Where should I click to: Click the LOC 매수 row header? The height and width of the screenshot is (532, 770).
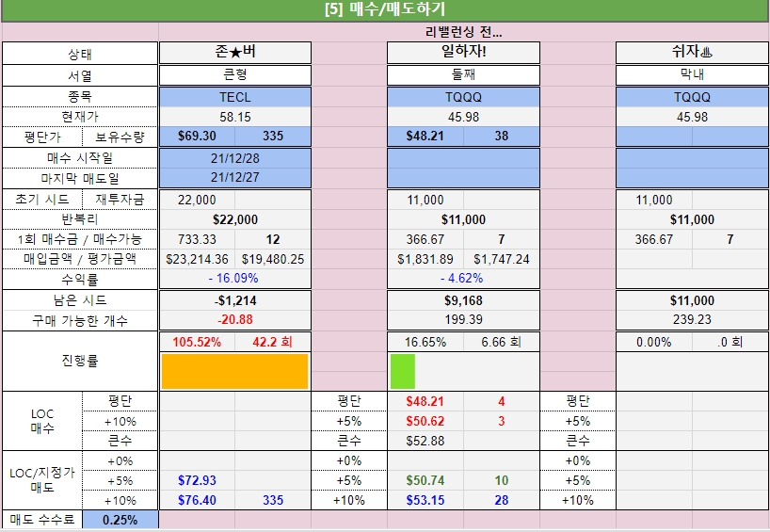pos(42,421)
